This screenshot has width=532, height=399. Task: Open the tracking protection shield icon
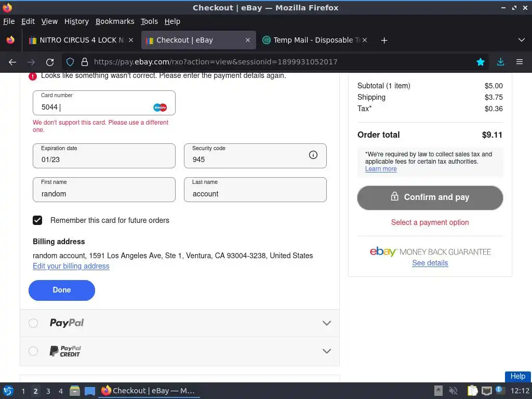(x=70, y=62)
